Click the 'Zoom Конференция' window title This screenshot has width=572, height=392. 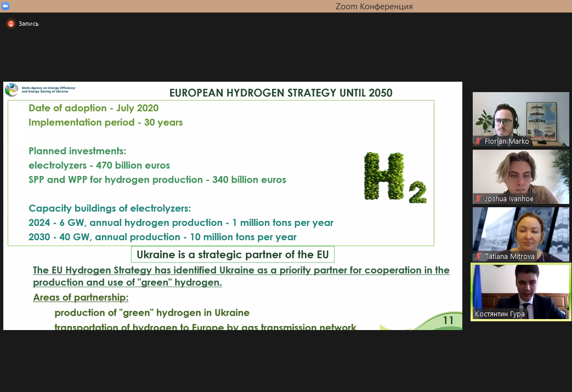pos(374,7)
